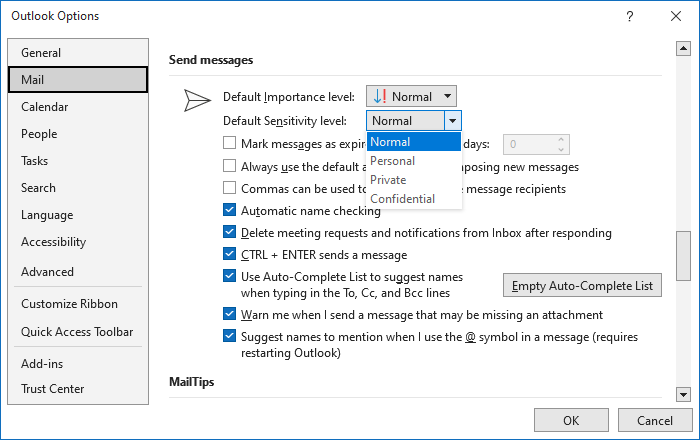Choose Private sensitivity option
This screenshot has height=440, width=700.
click(x=413, y=180)
